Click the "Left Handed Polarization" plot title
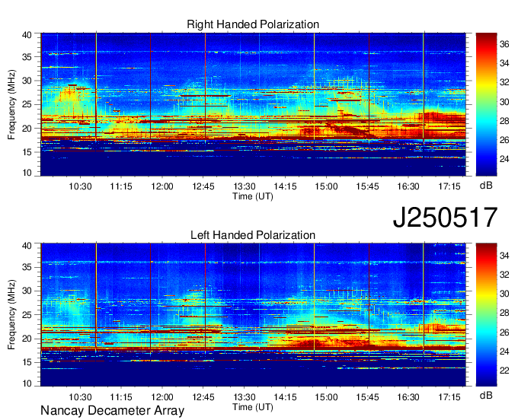518x420 pixels. [253, 235]
